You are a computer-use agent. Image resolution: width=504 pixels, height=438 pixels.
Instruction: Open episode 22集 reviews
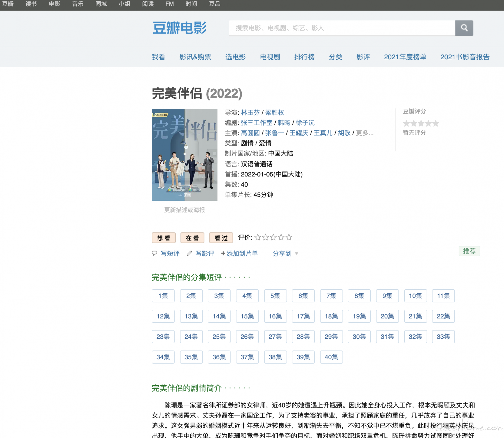tap(443, 316)
